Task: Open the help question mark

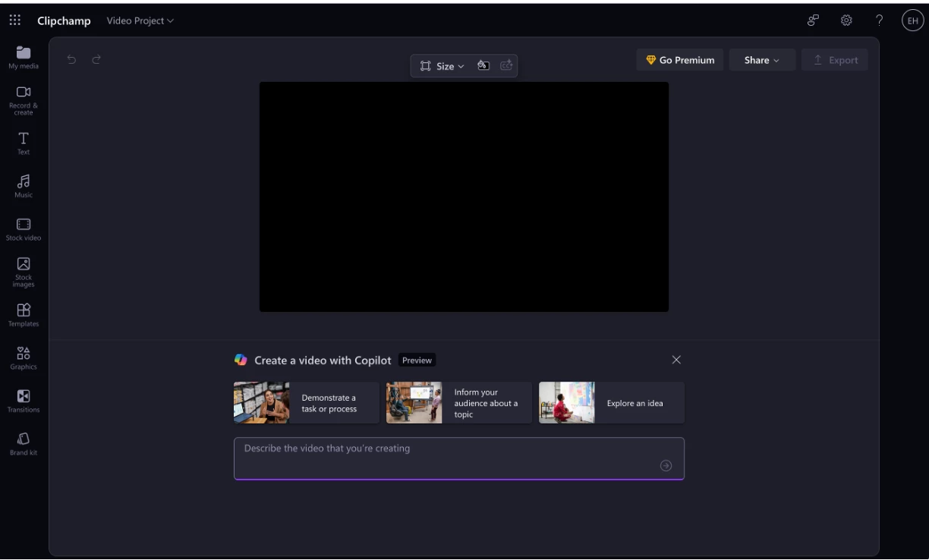Action: [x=879, y=20]
